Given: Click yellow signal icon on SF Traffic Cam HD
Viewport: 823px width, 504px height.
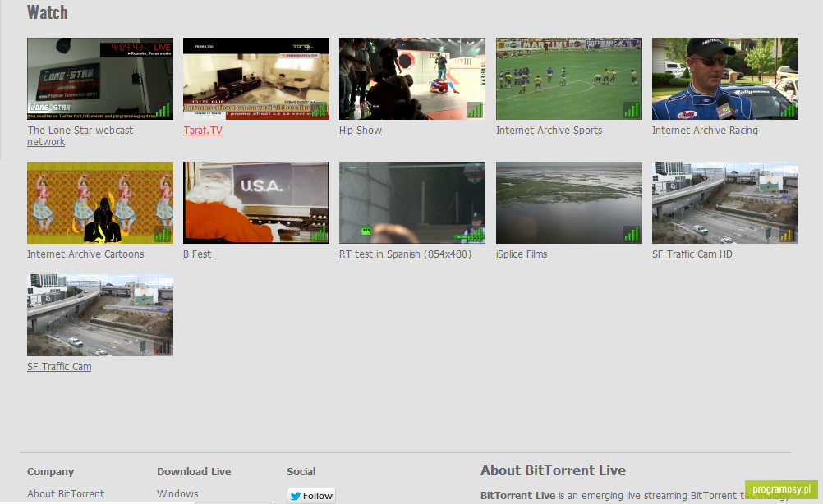Looking at the screenshot, I should pos(788,234).
